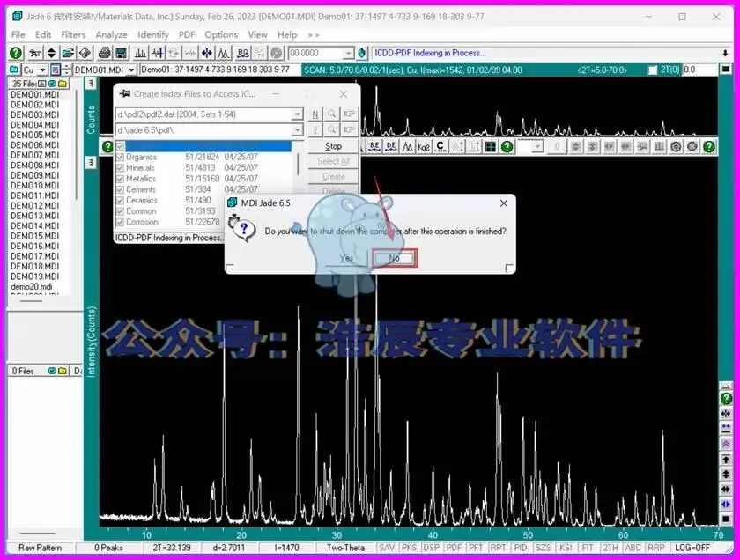Toggle the Minerals subfile checkbox
Viewport: 740px width, 560px height.
120,168
